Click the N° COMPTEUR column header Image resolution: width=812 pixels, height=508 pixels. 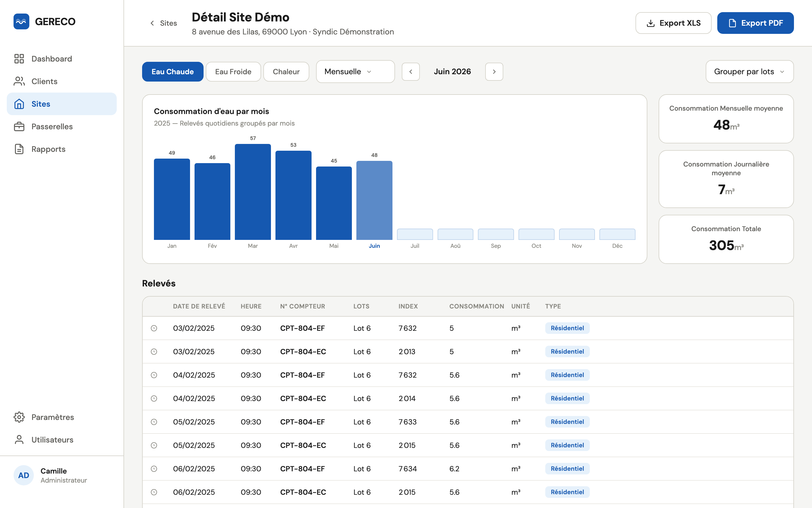tap(302, 306)
